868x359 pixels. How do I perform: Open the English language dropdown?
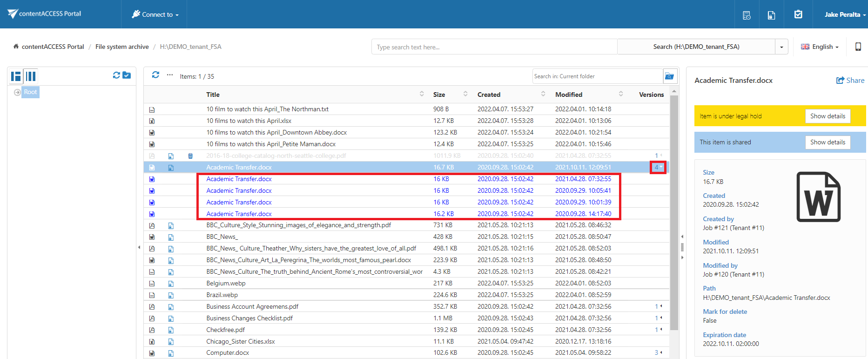pos(820,47)
